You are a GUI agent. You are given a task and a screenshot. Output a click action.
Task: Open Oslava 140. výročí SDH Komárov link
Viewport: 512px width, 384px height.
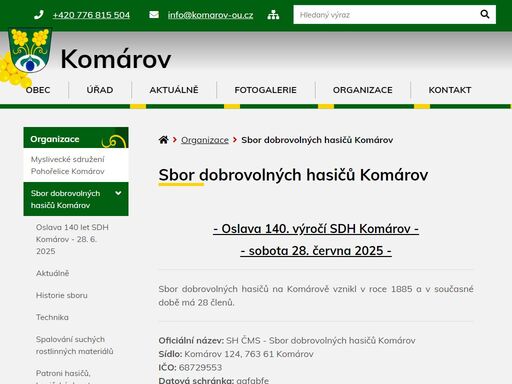point(316,229)
